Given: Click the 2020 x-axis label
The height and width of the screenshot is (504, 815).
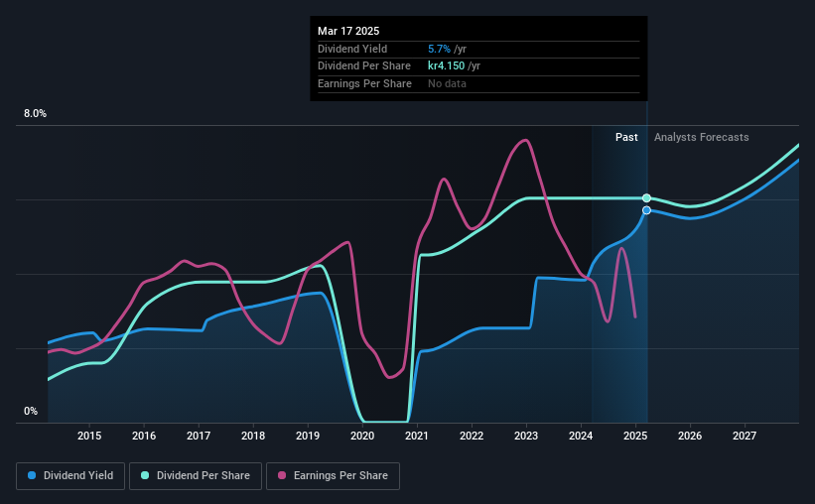Looking at the screenshot, I should [362, 436].
